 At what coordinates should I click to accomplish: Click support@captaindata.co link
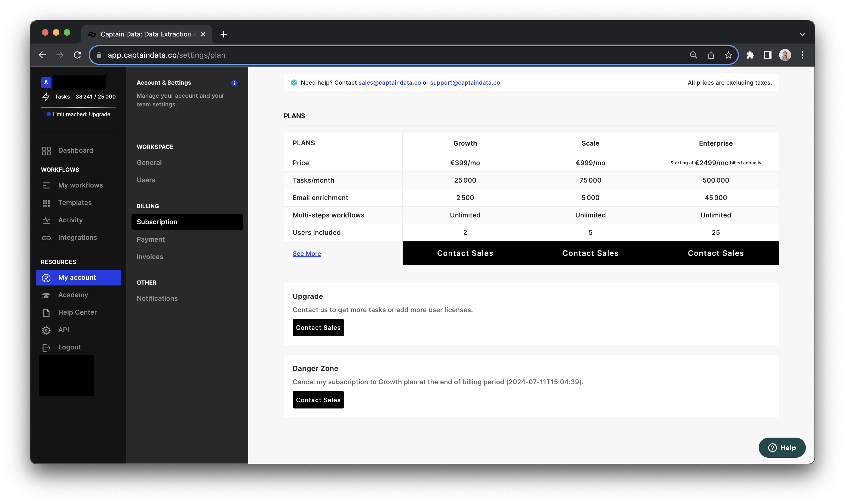(x=465, y=82)
